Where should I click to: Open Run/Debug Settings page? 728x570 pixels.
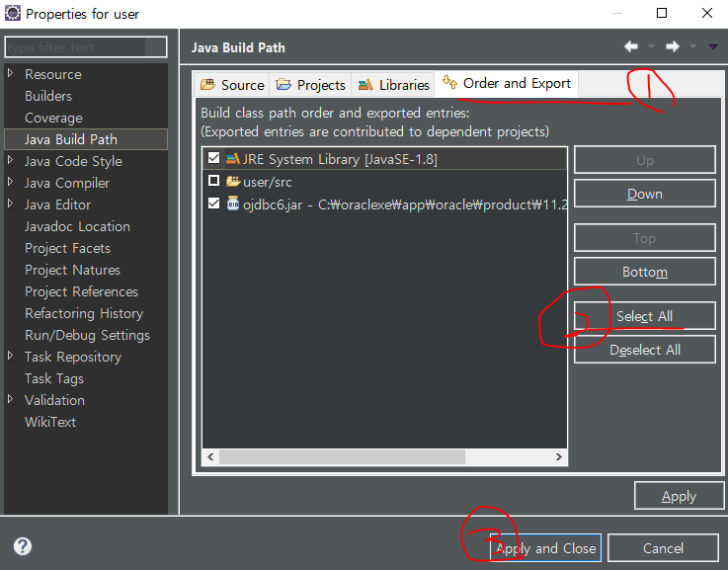[x=87, y=335]
